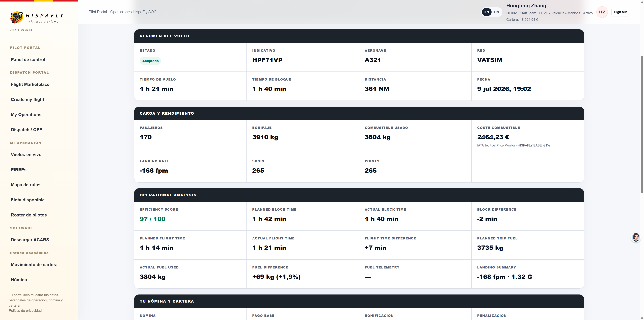
Task: Open Movimiento de cartera
Action: click(34, 265)
